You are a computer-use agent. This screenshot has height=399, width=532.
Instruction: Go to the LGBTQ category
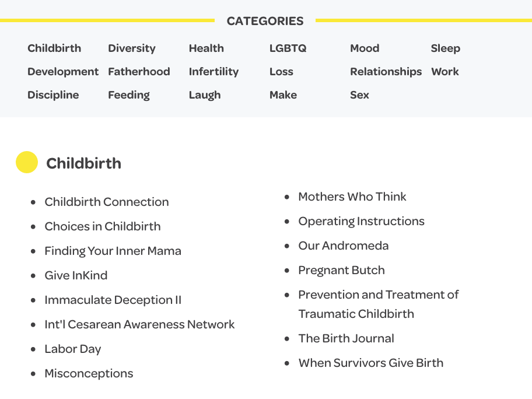click(288, 48)
